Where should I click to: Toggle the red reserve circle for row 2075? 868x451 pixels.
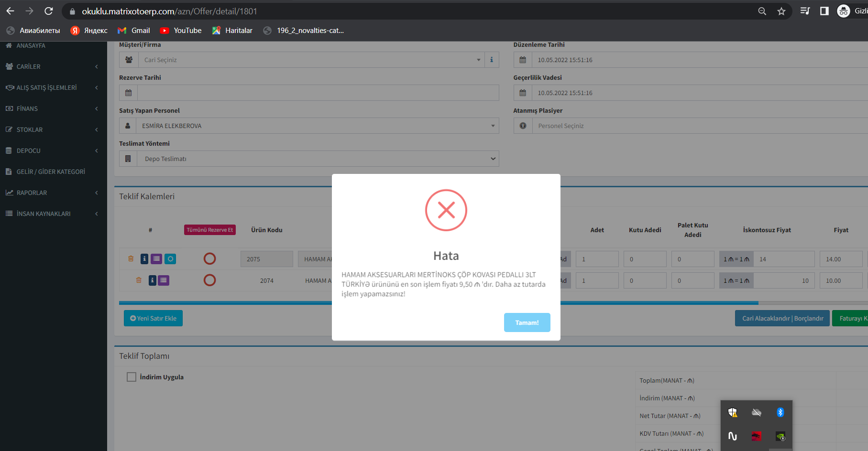[209, 259]
